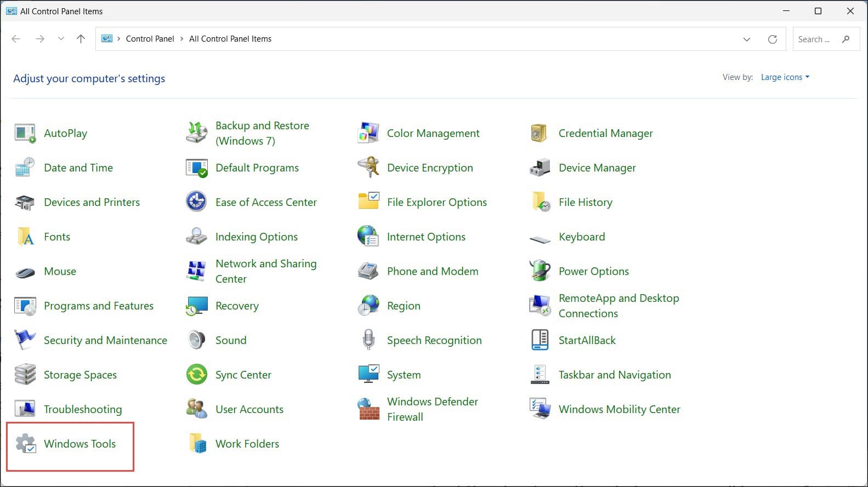This screenshot has height=487, width=868.
Task: Open the Sound speaker icon
Action: 196,340
